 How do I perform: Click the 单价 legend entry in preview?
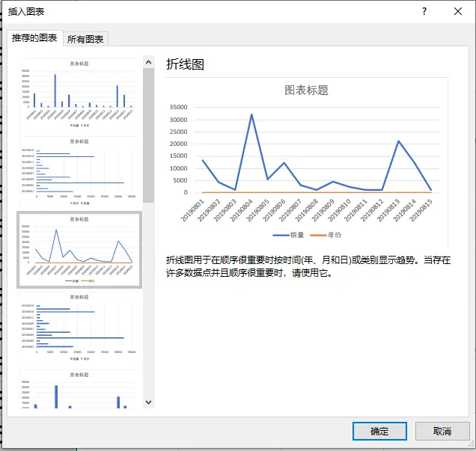coord(326,235)
